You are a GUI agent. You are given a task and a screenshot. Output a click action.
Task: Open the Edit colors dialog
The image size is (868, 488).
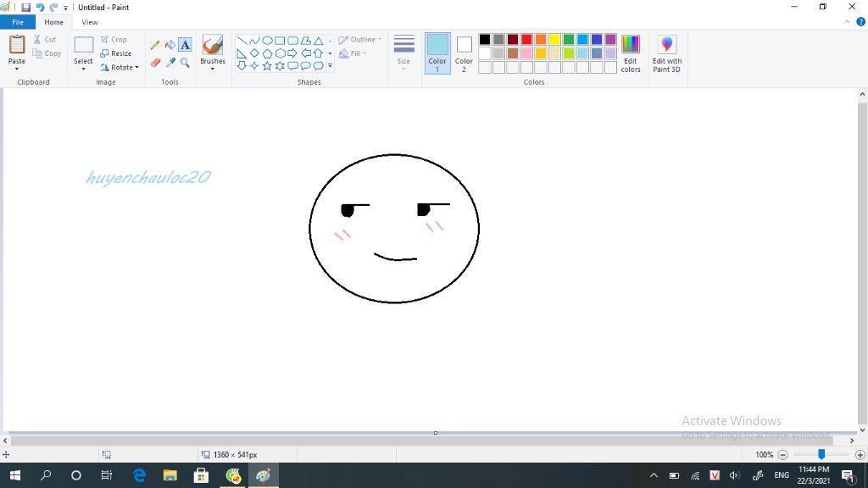coord(630,53)
